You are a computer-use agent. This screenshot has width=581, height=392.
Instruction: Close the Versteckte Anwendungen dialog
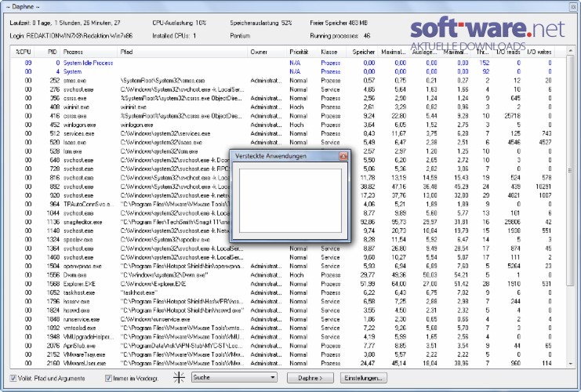(343, 156)
